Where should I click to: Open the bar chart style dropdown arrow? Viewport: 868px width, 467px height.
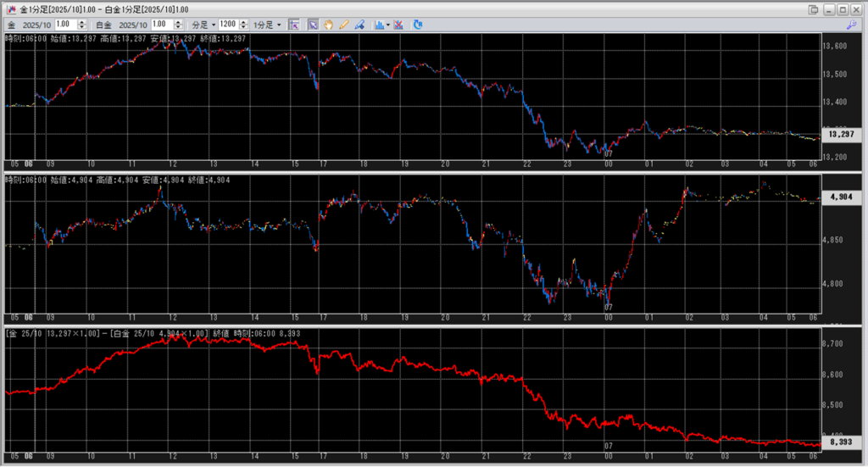tap(387, 25)
